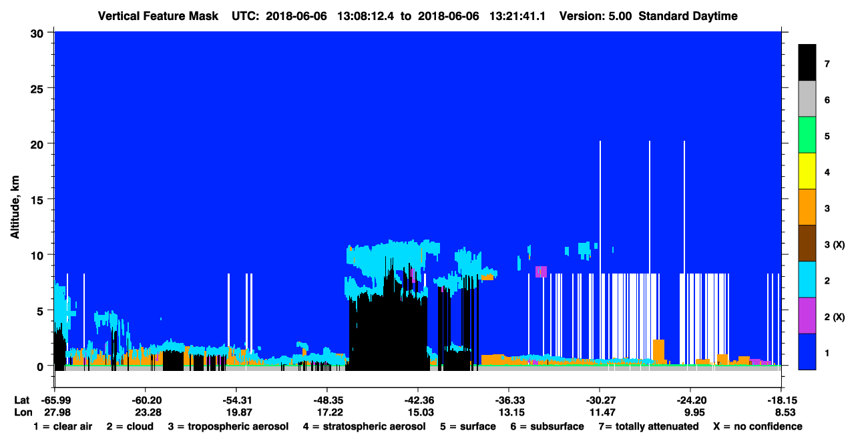
Task: Click the '4 = stratospheric aerosol' legend text
Action: [x=365, y=427]
